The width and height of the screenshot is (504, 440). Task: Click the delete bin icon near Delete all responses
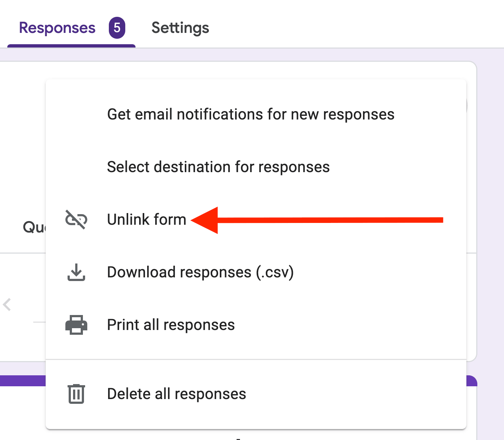pyautogui.click(x=76, y=394)
